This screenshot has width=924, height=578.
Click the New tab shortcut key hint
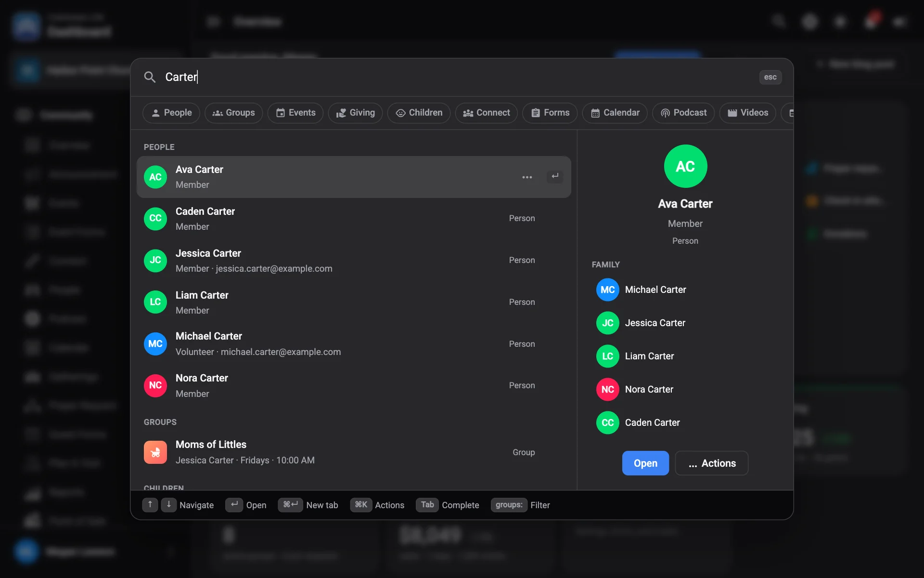(308, 505)
